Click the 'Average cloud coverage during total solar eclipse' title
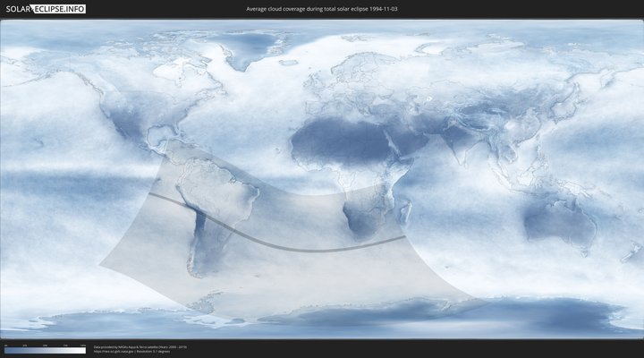Screen dimensions: 644x358 click(322, 9)
